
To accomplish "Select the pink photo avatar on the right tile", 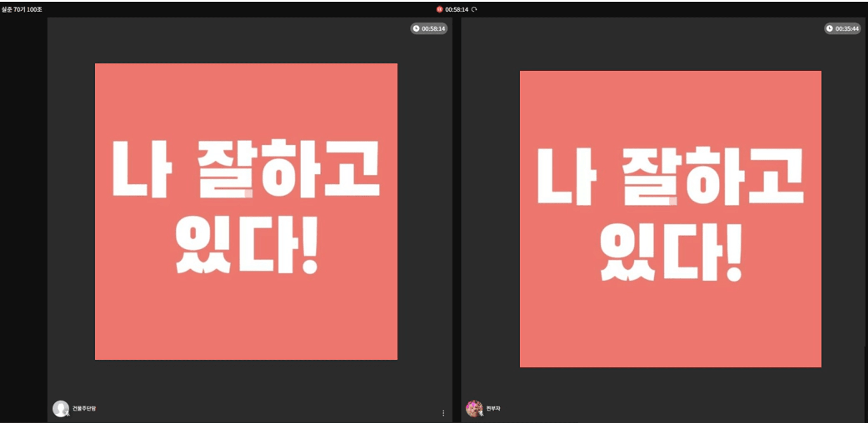I will (x=474, y=409).
